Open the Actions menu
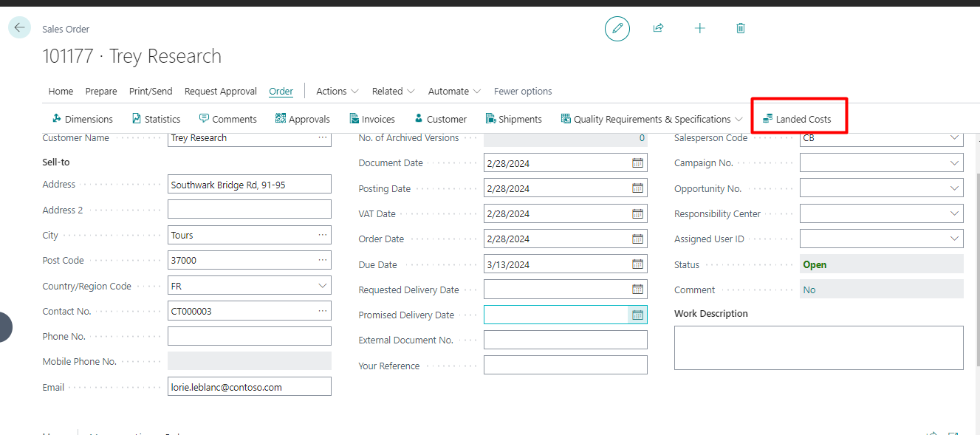The height and width of the screenshot is (435, 980). [337, 92]
